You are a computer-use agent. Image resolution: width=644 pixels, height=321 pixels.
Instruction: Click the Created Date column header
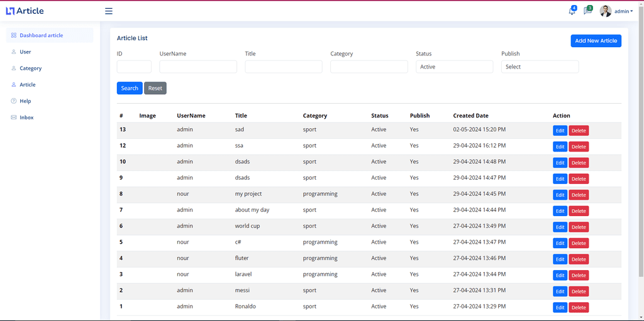pos(470,116)
